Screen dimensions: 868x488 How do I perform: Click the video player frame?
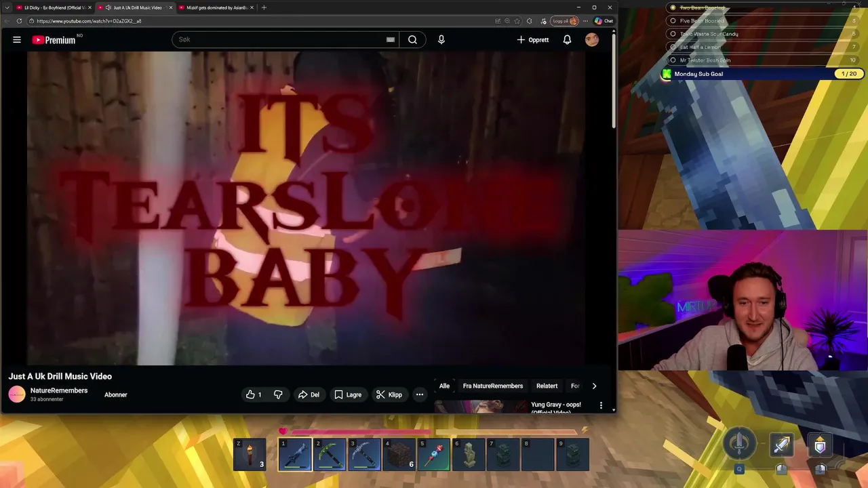[307, 208]
